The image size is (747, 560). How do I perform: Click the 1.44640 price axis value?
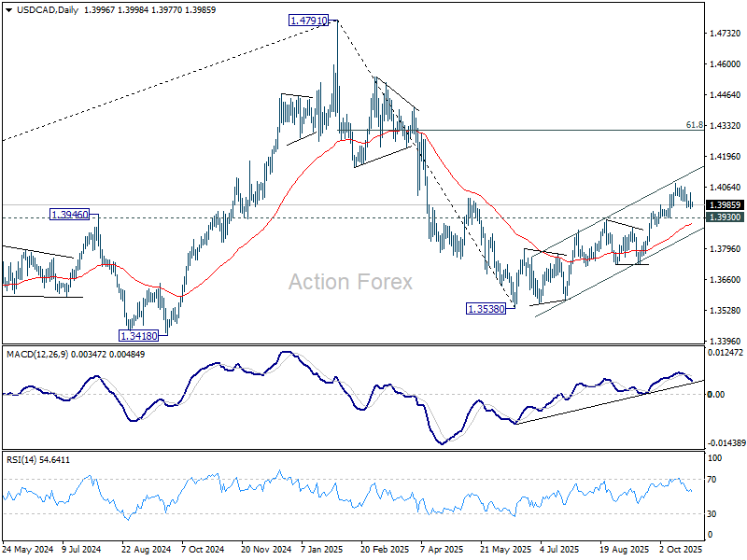(726, 95)
